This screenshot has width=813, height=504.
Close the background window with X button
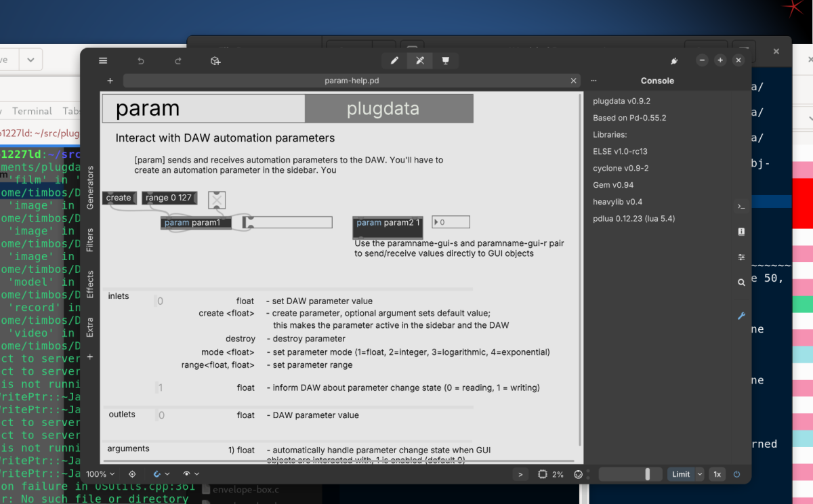click(776, 51)
